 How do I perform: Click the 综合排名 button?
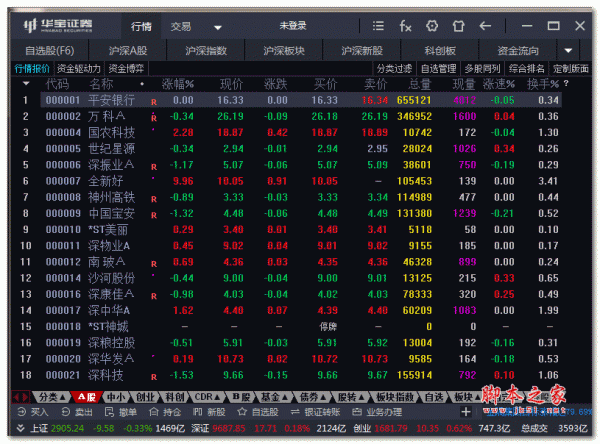point(527,69)
